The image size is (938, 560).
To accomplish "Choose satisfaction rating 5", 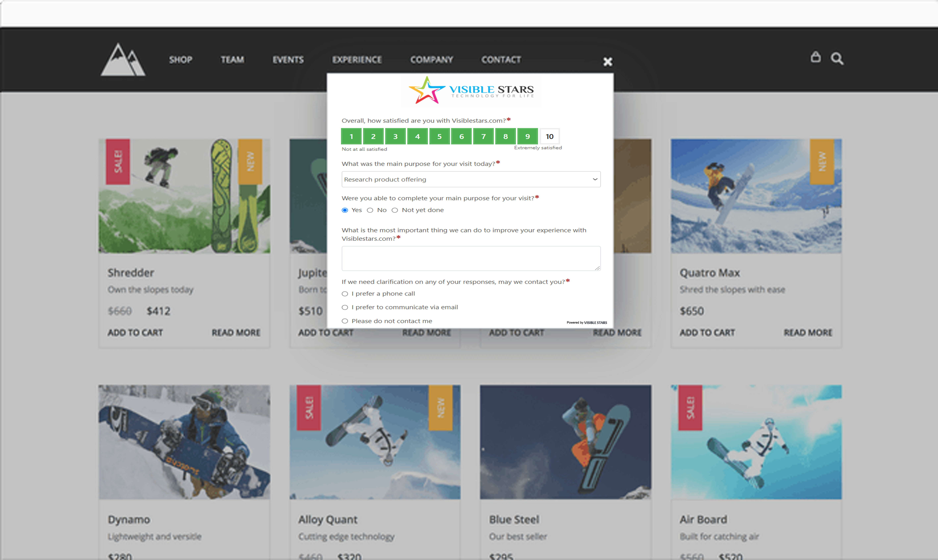I will point(439,137).
